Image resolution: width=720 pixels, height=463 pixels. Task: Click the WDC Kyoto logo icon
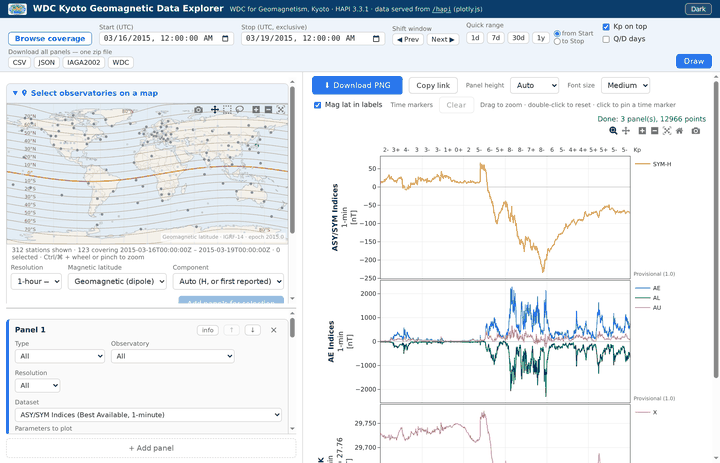17,9
